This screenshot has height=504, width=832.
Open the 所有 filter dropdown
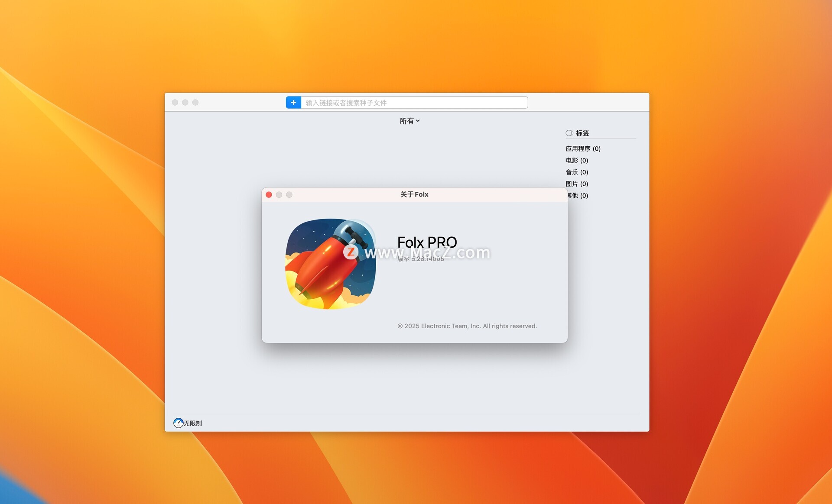point(409,121)
